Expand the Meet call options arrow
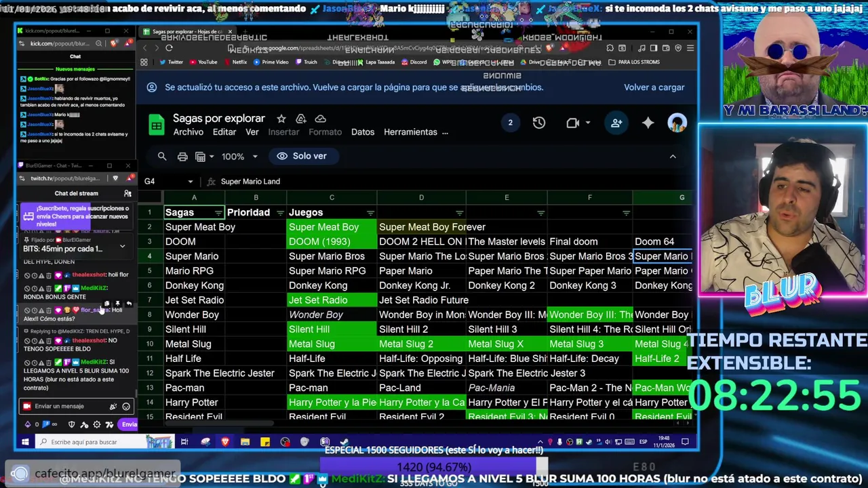Viewport: 868px width, 488px height. pyautogui.click(x=588, y=123)
